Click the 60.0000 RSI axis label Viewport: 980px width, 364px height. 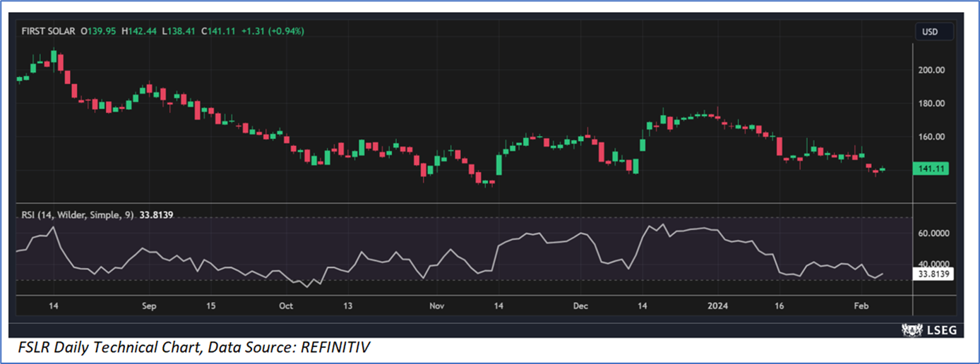935,233
